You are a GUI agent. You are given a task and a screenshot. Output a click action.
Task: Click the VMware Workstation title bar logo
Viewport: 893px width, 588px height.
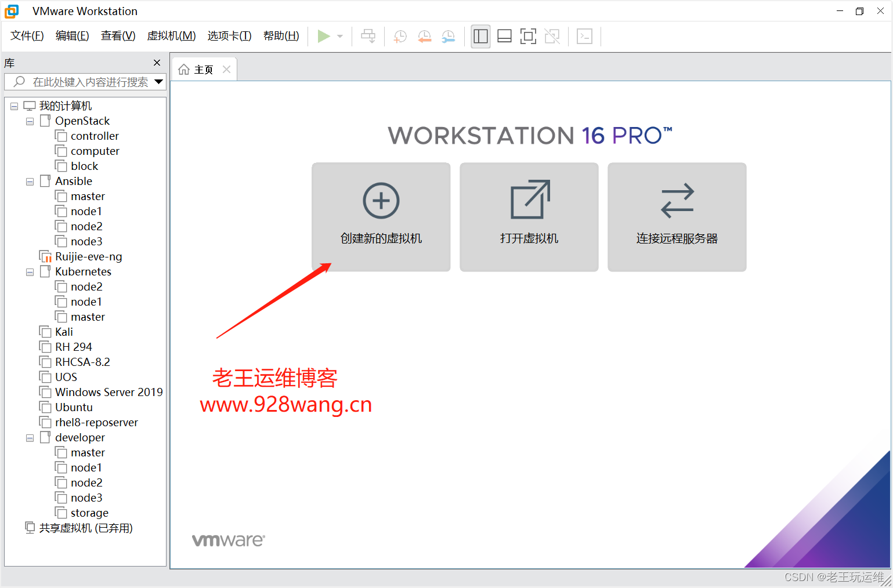pos(12,11)
